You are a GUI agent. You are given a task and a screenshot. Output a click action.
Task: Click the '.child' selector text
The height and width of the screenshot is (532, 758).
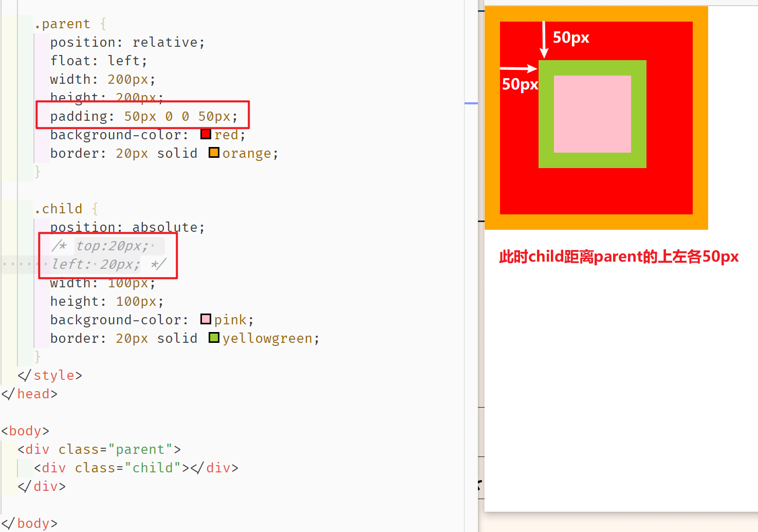tap(58, 209)
